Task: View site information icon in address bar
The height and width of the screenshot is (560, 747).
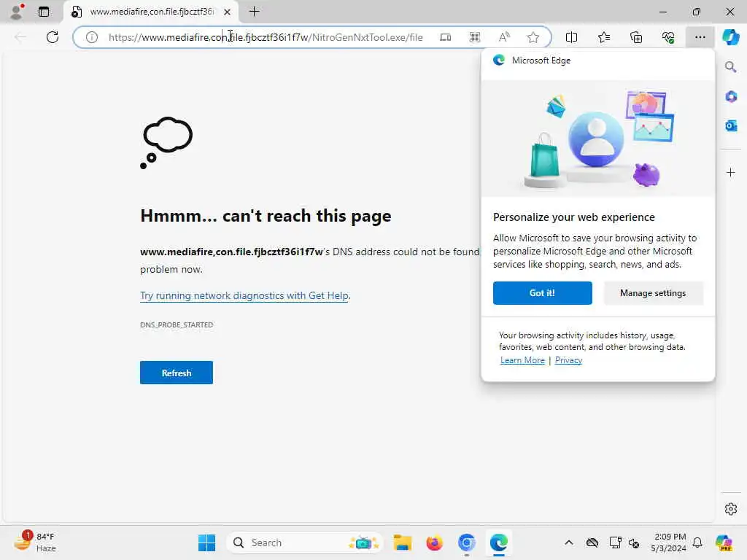Action: pyautogui.click(x=91, y=37)
